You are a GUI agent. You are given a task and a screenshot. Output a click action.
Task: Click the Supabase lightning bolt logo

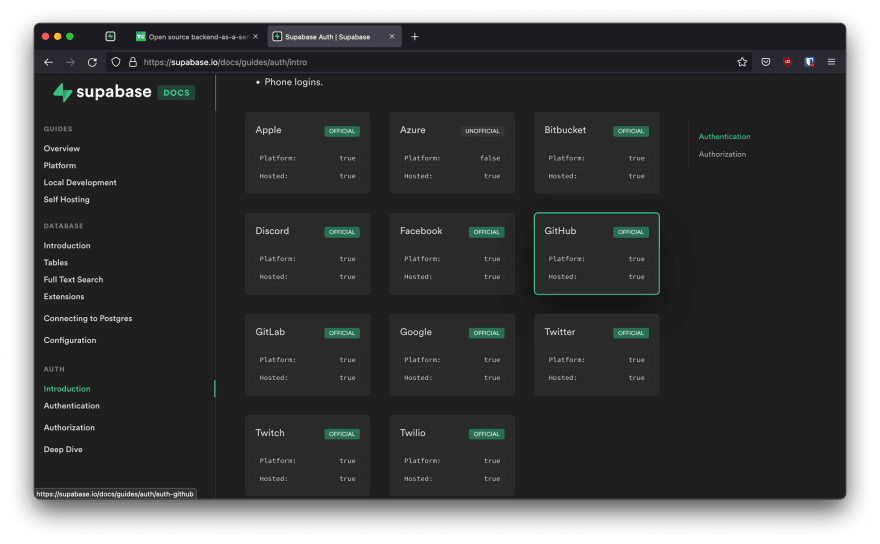62,92
